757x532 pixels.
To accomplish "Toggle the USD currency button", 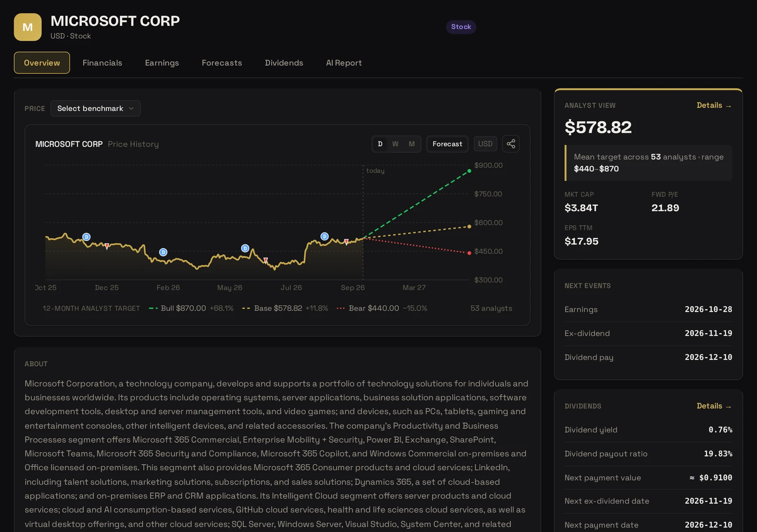I will [x=485, y=144].
